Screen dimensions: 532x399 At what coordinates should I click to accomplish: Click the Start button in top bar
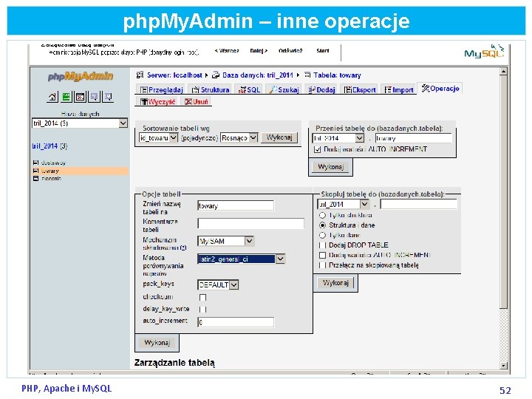pyautogui.click(x=322, y=51)
